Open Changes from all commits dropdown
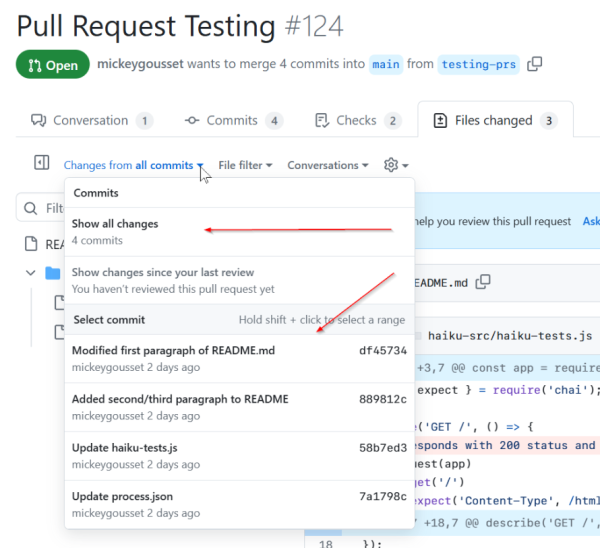Viewport: 600px width, 548px height. pyautogui.click(x=133, y=165)
